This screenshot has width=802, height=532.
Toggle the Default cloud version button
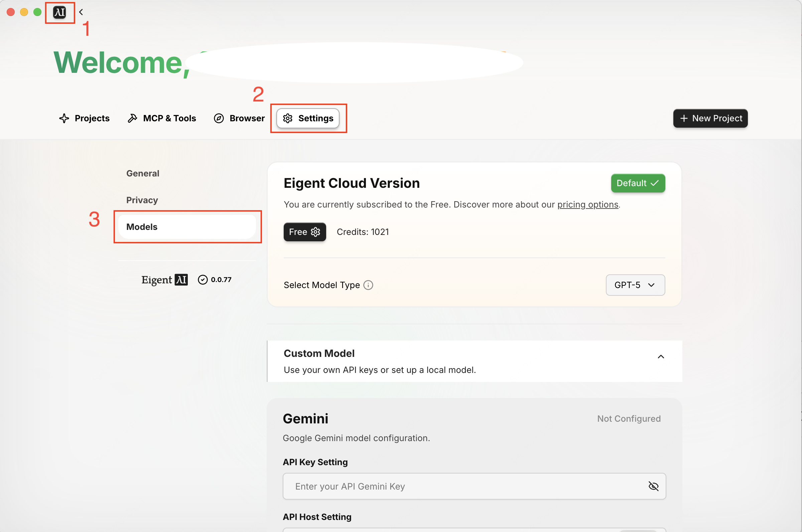click(x=638, y=183)
